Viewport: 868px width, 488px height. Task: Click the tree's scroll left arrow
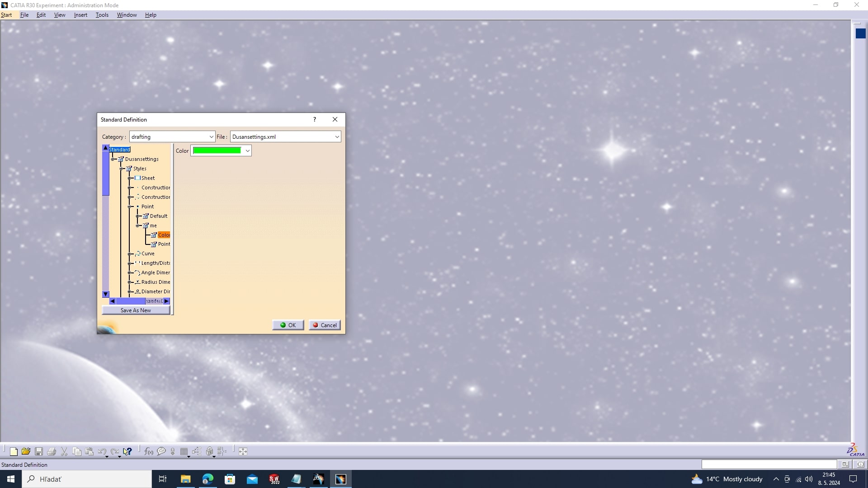112,301
